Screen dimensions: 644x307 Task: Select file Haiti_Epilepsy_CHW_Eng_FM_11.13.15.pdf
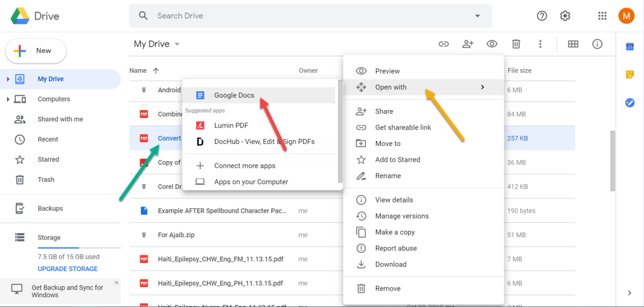click(221, 259)
